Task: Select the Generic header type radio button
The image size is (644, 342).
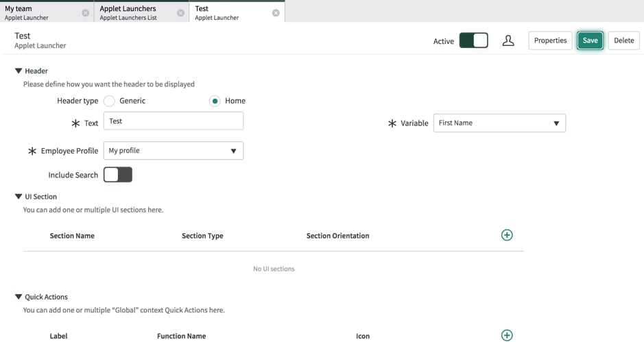Action: (109, 101)
